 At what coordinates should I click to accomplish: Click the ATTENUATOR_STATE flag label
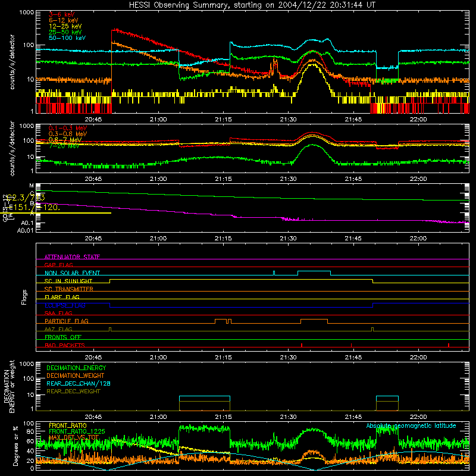72,257
